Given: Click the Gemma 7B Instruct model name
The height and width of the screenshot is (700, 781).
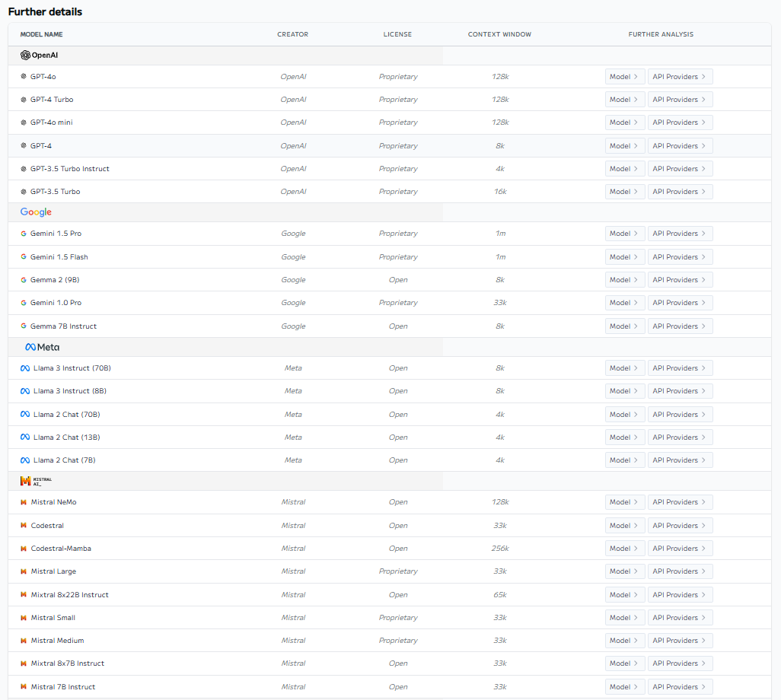Looking at the screenshot, I should coord(63,326).
